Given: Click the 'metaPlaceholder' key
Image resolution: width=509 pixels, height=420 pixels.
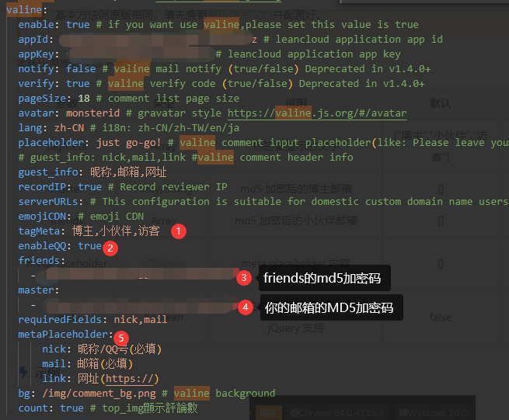Looking at the screenshot, I should click(63, 335).
